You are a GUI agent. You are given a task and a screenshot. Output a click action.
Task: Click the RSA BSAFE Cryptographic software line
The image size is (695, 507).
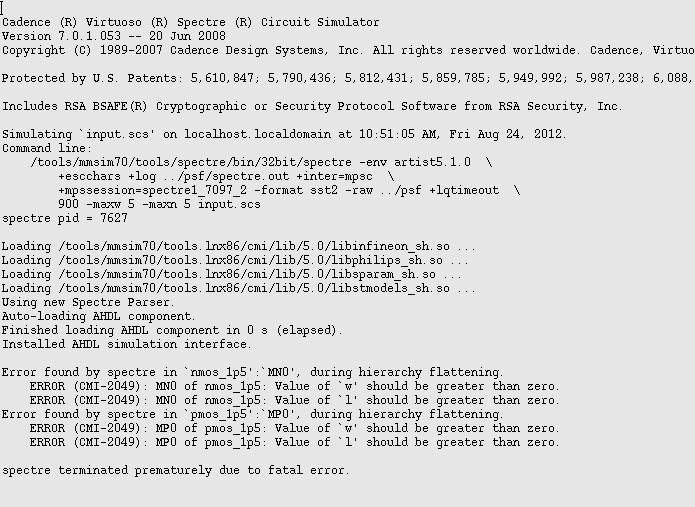[312, 106]
